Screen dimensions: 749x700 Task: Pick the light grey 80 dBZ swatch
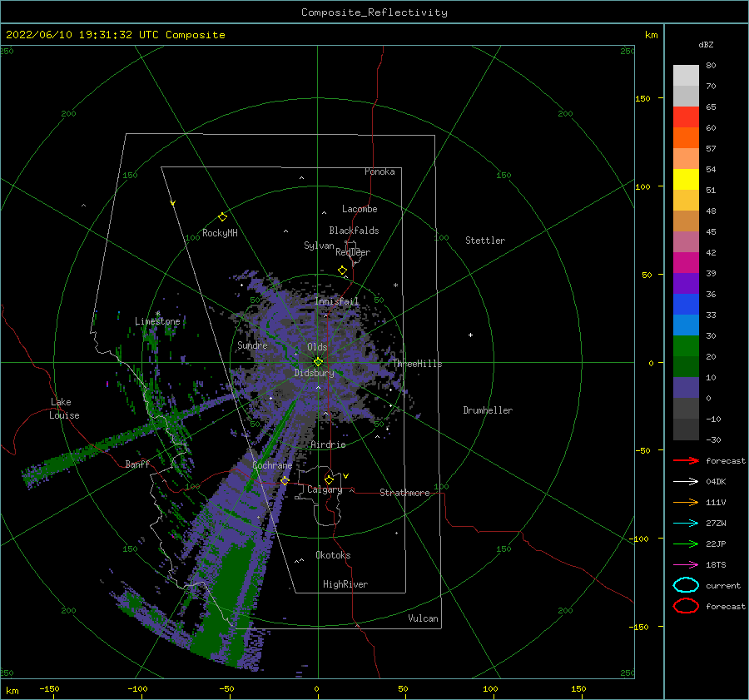[x=686, y=76]
